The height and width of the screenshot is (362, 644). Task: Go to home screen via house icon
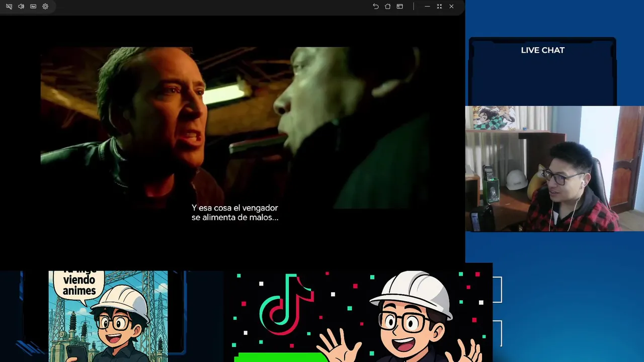(x=387, y=7)
